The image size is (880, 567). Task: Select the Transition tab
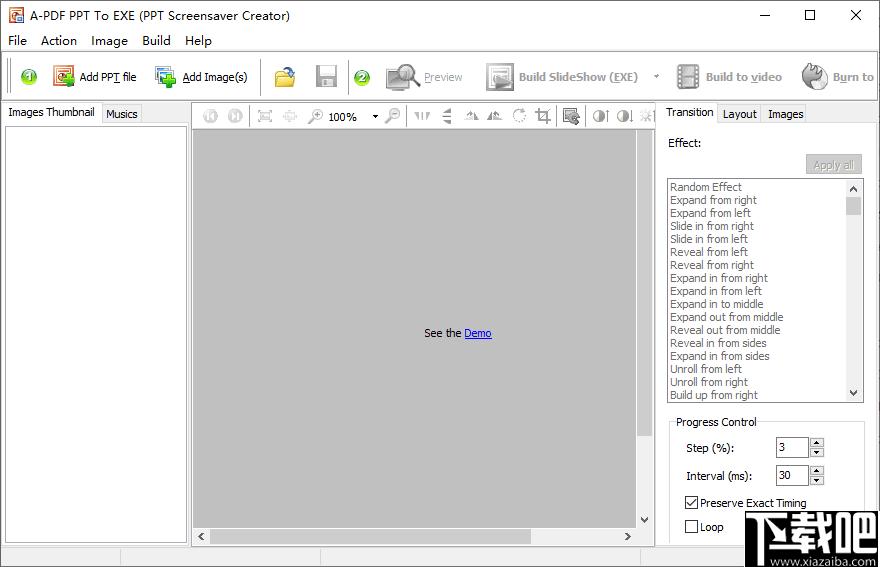pyautogui.click(x=689, y=112)
